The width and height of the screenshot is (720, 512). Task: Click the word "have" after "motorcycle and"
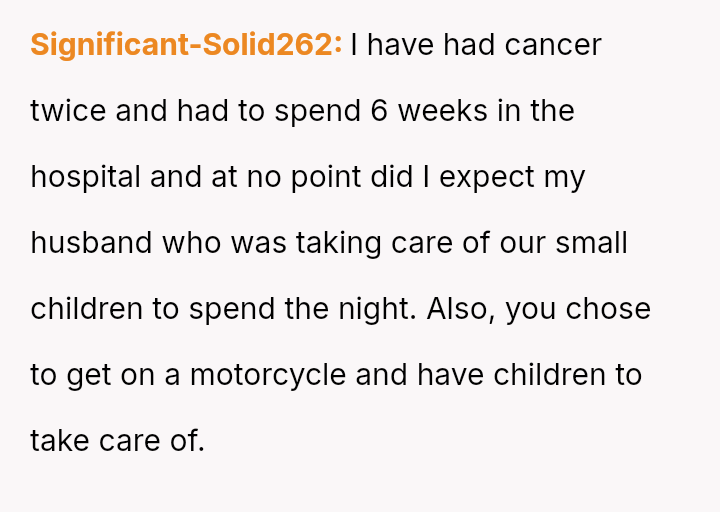point(450,375)
